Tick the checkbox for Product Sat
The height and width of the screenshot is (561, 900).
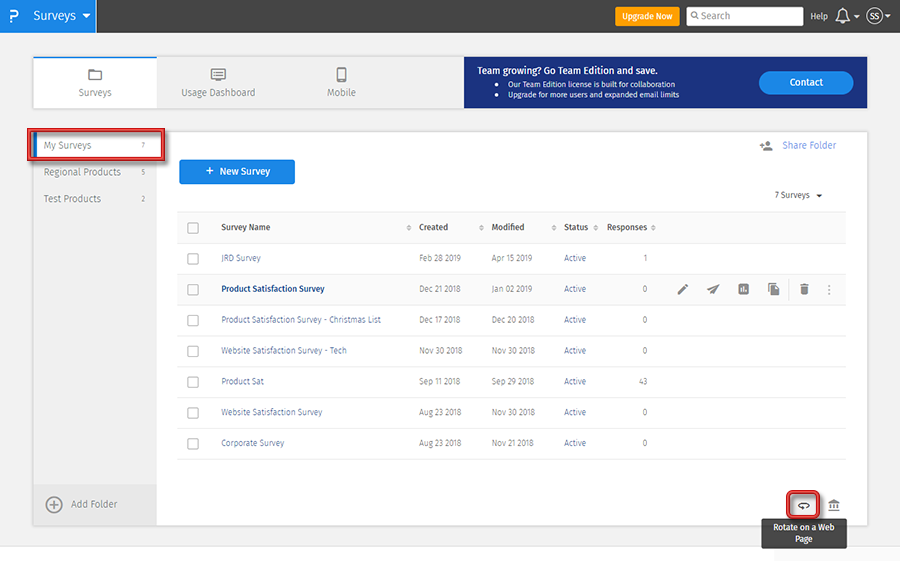[193, 382]
